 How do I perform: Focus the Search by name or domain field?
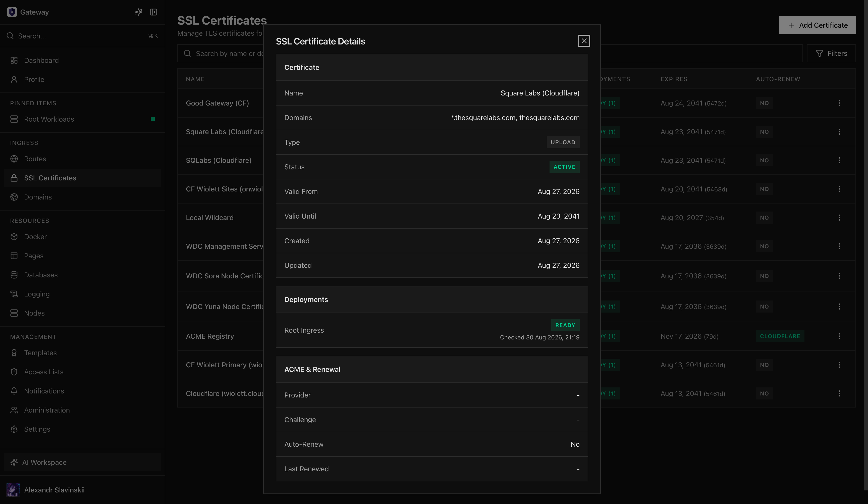pos(490,54)
